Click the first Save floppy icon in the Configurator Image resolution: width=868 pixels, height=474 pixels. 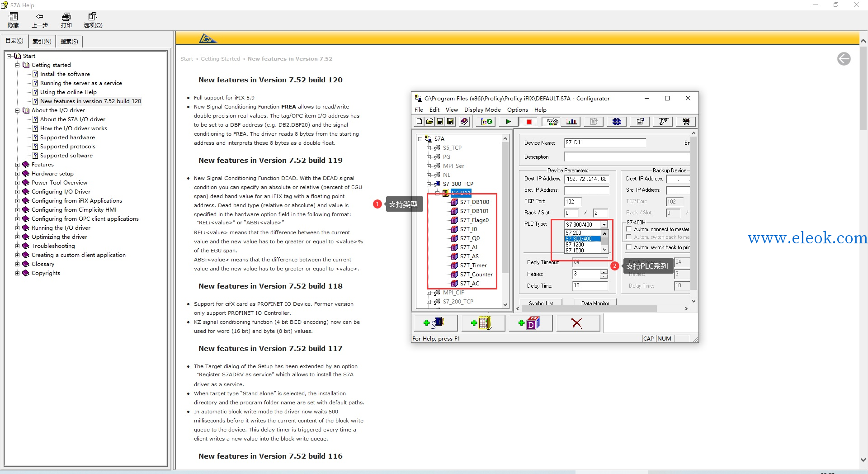[440, 121]
